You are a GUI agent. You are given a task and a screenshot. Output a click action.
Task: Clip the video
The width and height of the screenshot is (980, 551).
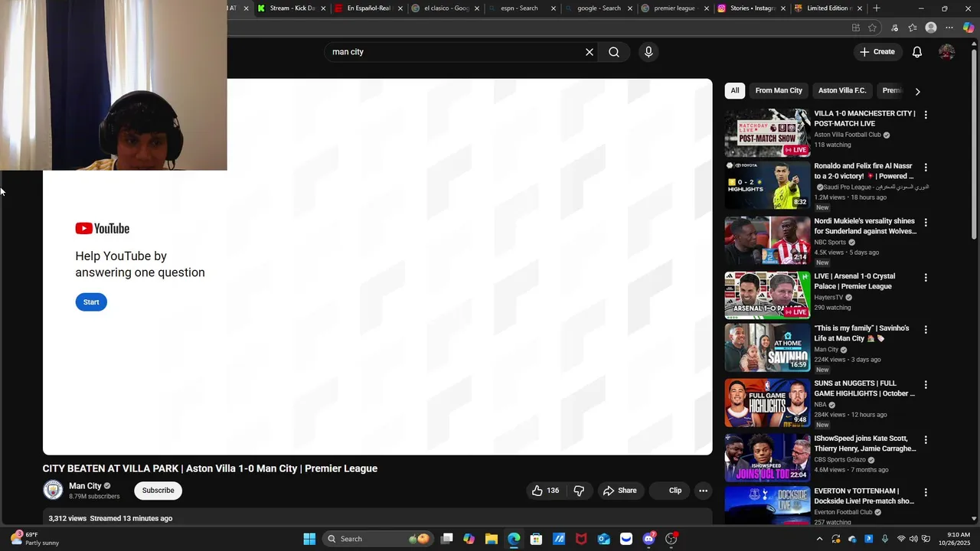click(669, 491)
